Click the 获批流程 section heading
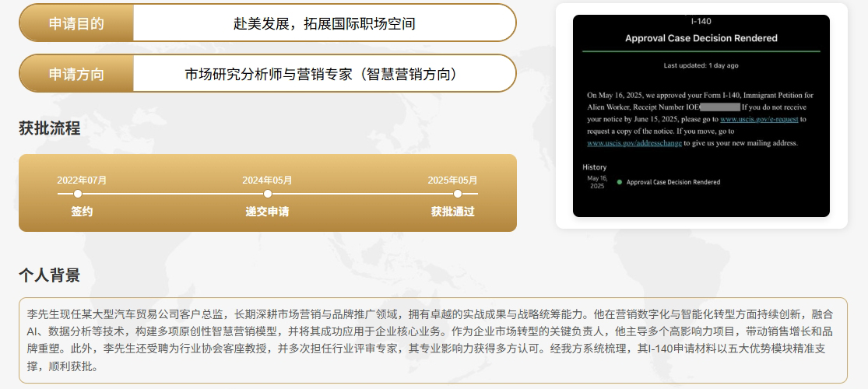The height and width of the screenshot is (389, 868). point(49,128)
